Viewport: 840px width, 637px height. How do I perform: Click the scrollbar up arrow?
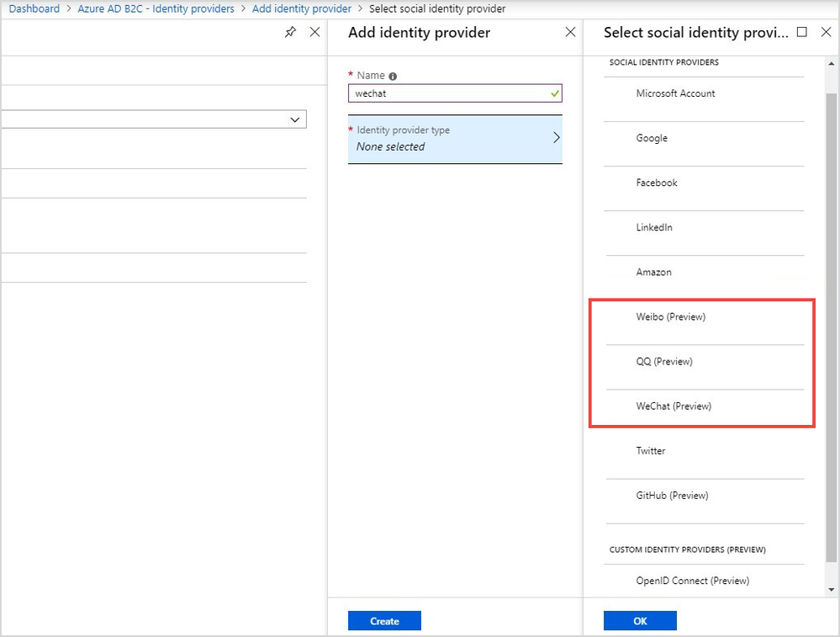(x=832, y=63)
